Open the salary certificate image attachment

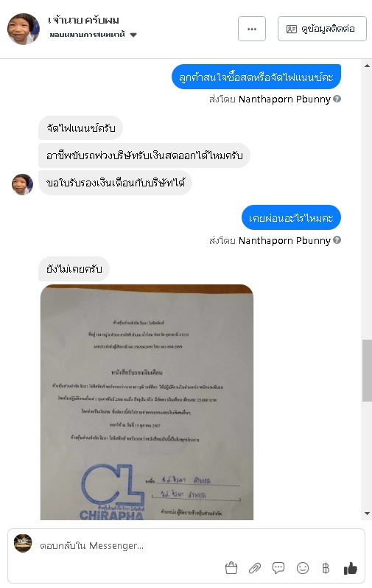click(x=147, y=402)
